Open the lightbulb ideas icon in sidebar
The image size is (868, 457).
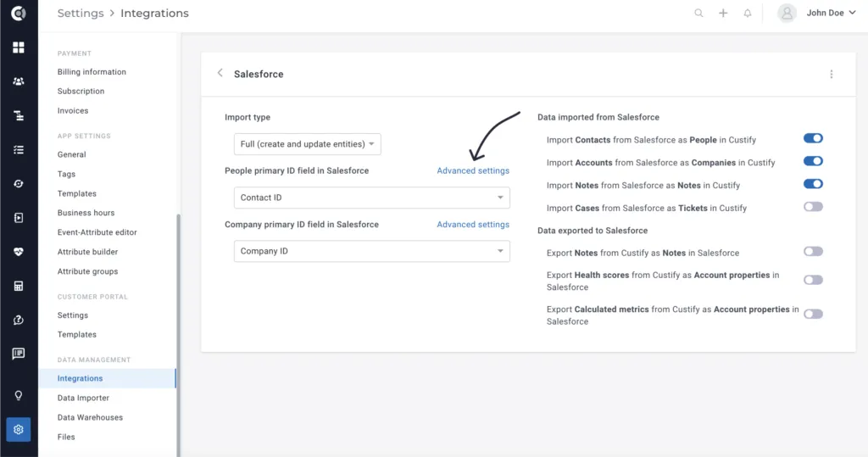pyautogui.click(x=19, y=395)
